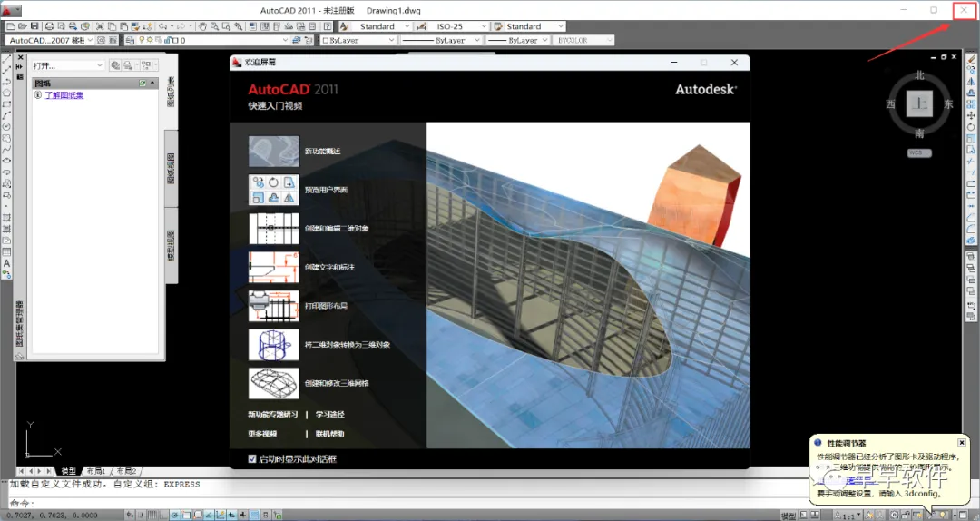Screen dimensions: 980x521
Task: Select the Erase tool in modify toolbar
Action: pyautogui.click(x=971, y=58)
